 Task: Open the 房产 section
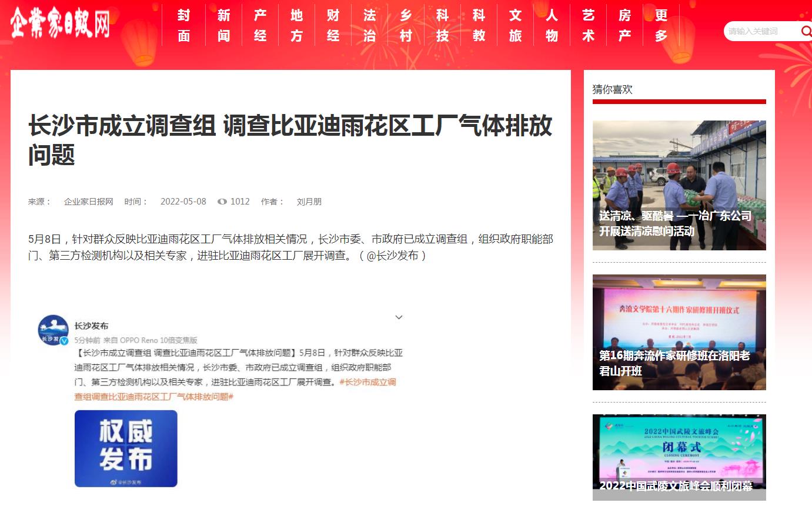(x=625, y=25)
